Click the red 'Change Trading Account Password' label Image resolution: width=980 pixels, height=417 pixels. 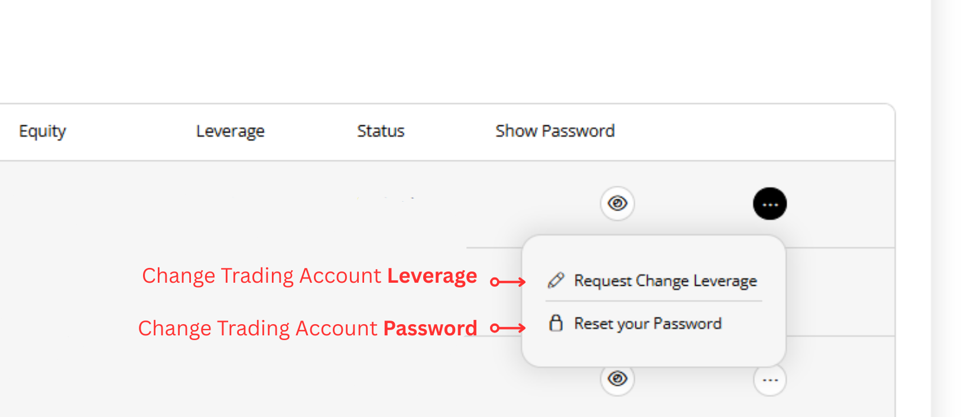click(307, 328)
